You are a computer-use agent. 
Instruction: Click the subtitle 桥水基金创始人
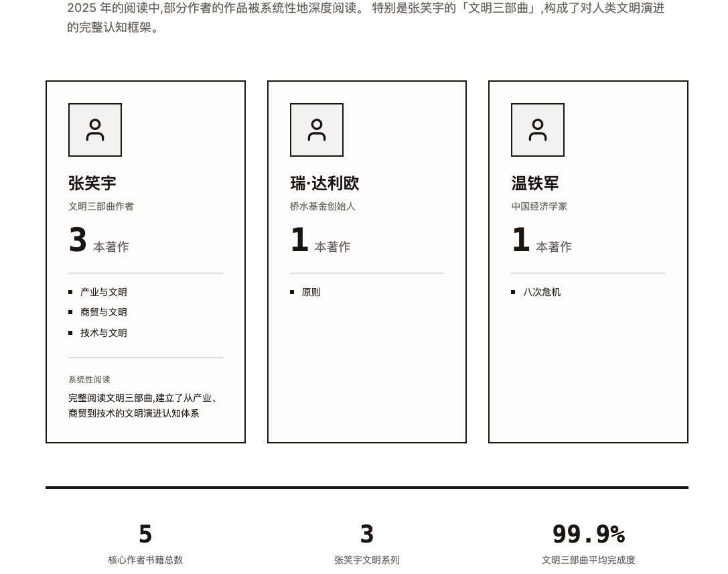coord(323,206)
